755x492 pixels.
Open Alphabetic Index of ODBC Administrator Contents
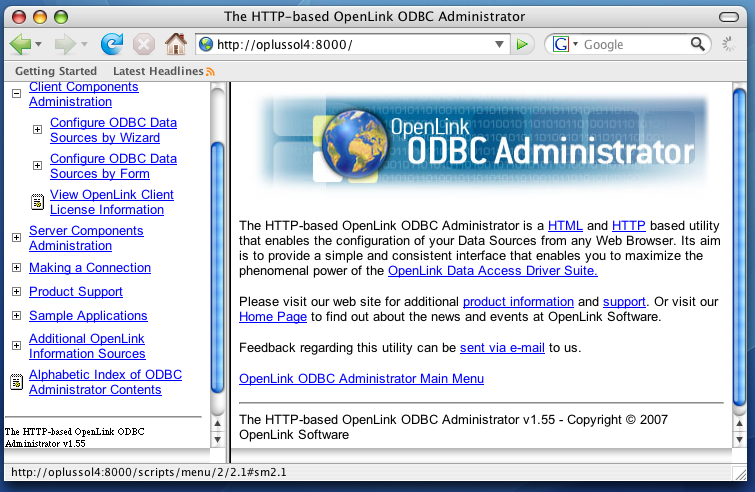point(105,382)
